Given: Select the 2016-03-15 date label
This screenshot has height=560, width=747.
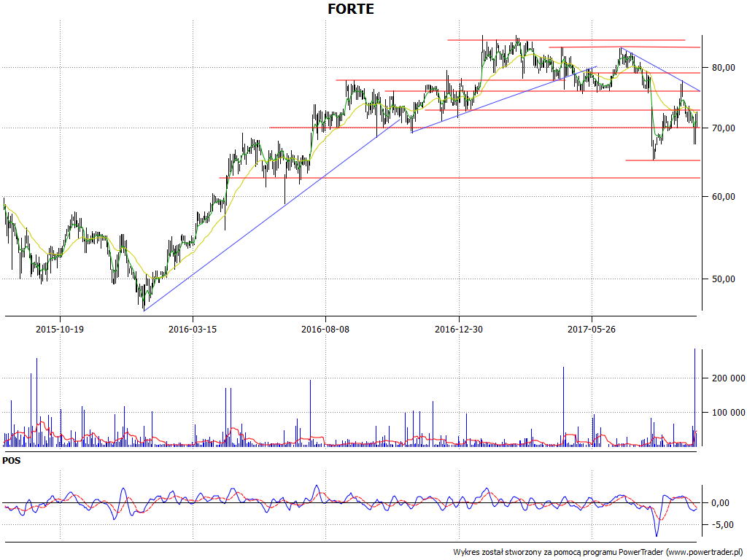Looking at the screenshot, I should (193, 329).
